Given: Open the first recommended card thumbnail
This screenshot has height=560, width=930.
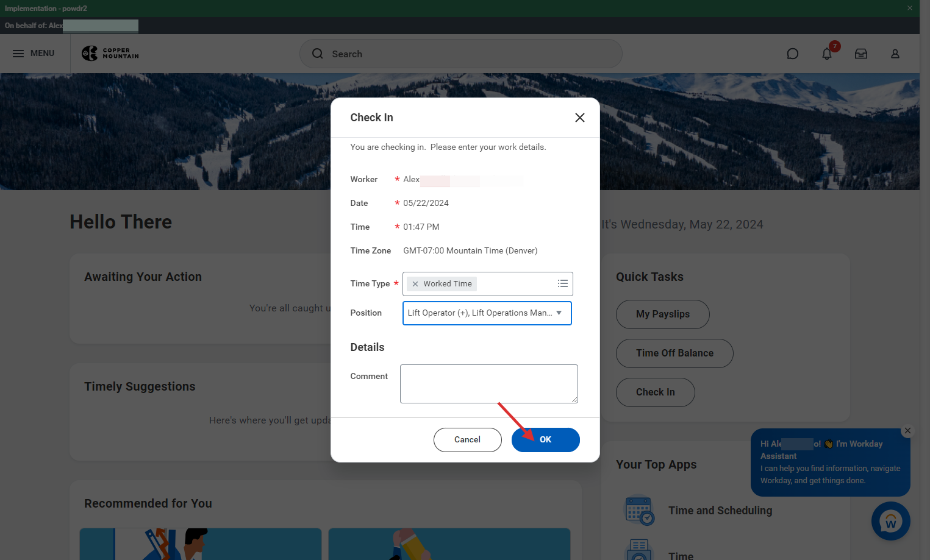Looking at the screenshot, I should [201, 544].
